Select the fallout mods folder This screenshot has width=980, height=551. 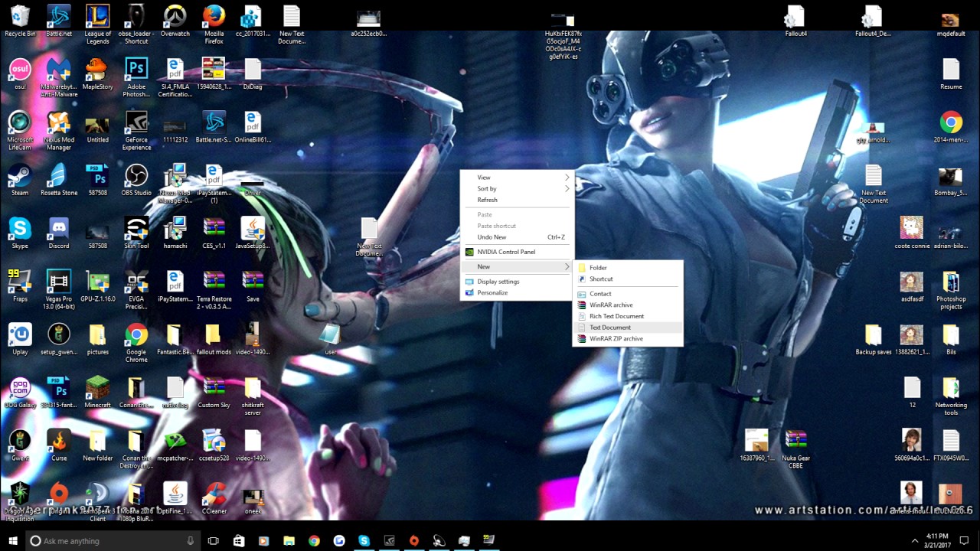point(214,338)
